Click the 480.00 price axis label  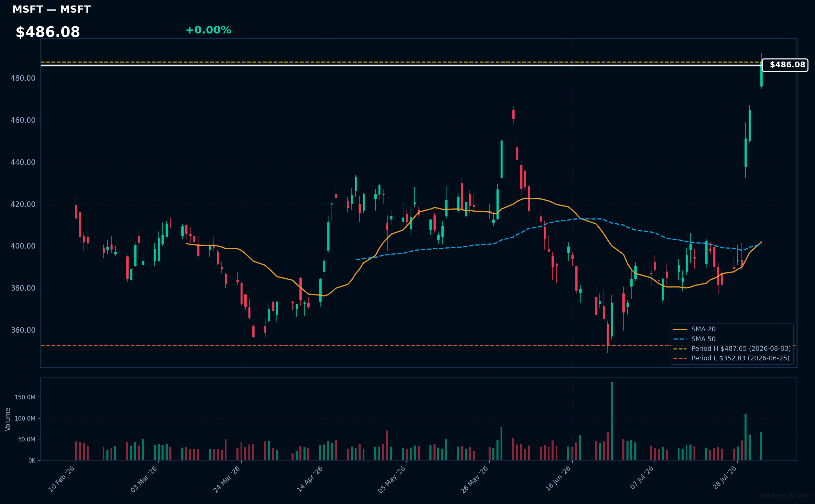(23, 78)
